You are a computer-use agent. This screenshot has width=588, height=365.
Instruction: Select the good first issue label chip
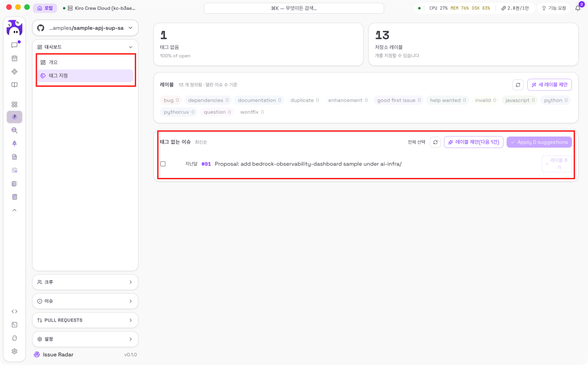coord(399,100)
